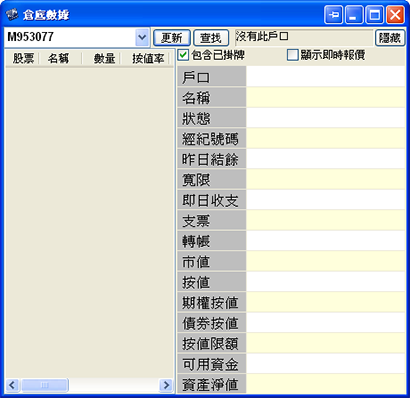Viewport: 410px width, 398px height.
Task: Click the pin window icon in title bar
Action: (x=333, y=15)
